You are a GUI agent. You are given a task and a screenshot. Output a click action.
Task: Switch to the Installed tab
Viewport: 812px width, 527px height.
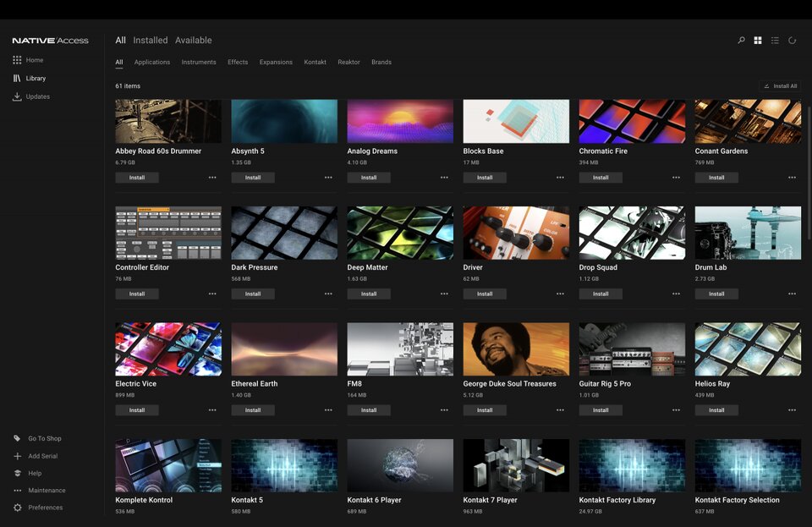point(150,40)
